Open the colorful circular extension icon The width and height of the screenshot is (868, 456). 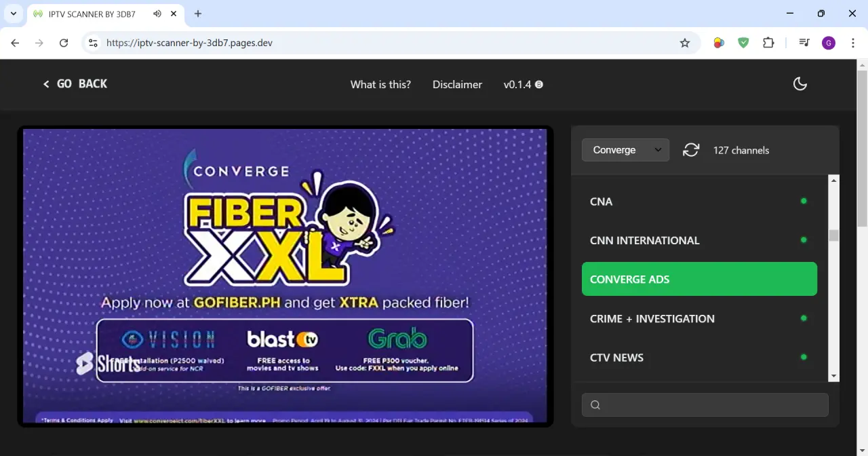click(719, 43)
